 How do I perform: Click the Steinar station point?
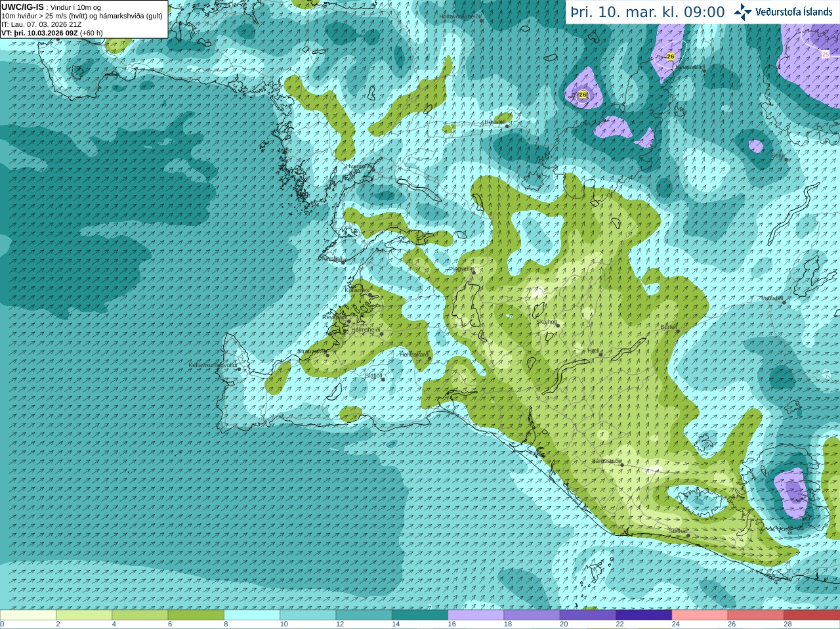[688, 535]
